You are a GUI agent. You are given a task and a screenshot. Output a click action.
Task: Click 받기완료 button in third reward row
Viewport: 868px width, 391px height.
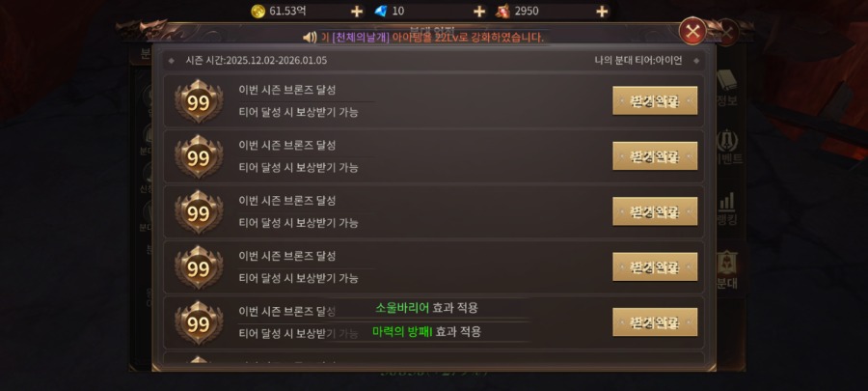click(655, 211)
